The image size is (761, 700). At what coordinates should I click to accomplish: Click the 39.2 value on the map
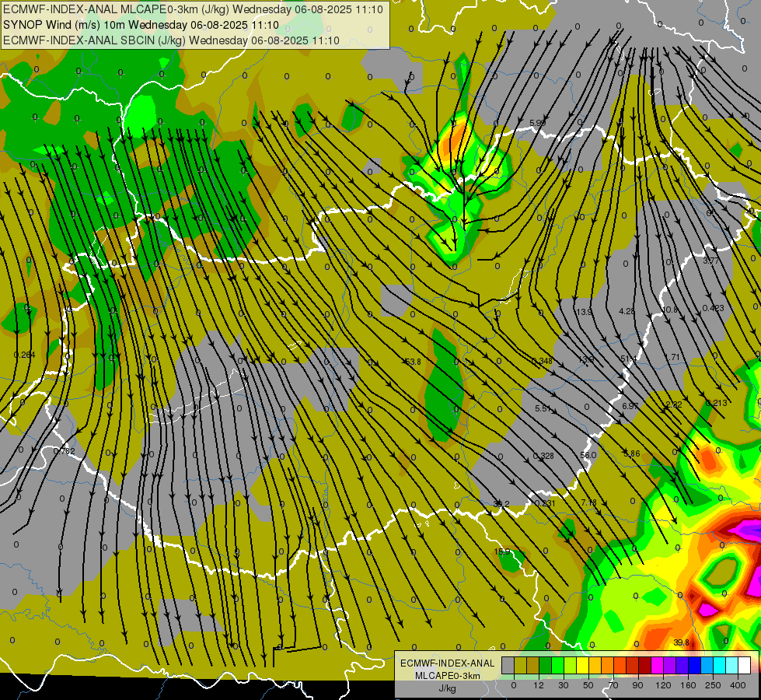pyautogui.click(x=501, y=504)
